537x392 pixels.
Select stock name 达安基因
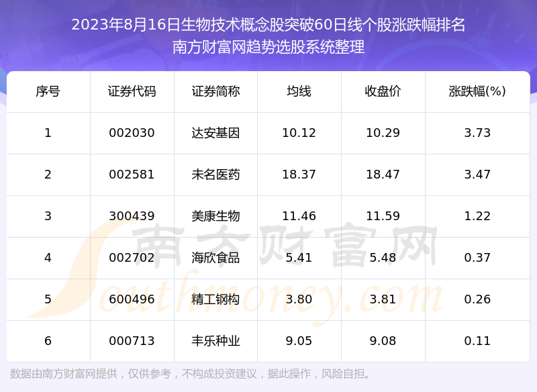tap(215, 133)
